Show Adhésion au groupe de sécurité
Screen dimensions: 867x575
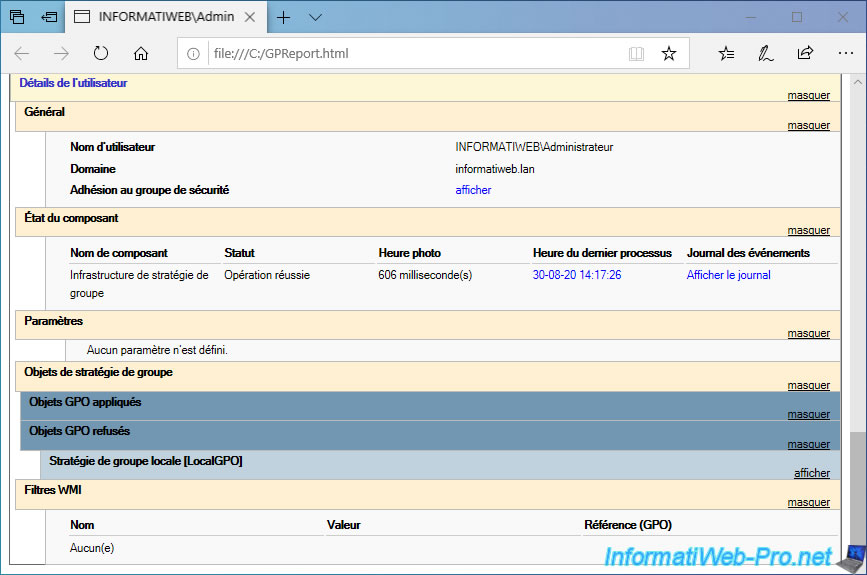point(473,190)
